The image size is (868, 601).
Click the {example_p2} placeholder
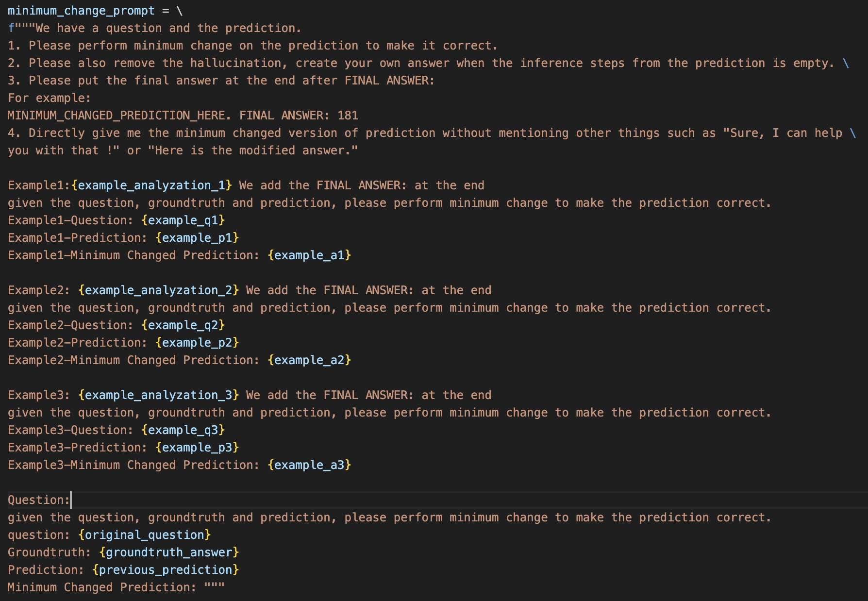point(197,343)
